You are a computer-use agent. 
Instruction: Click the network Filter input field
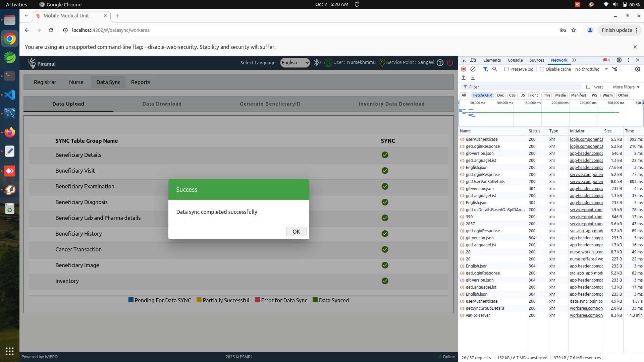[523, 87]
